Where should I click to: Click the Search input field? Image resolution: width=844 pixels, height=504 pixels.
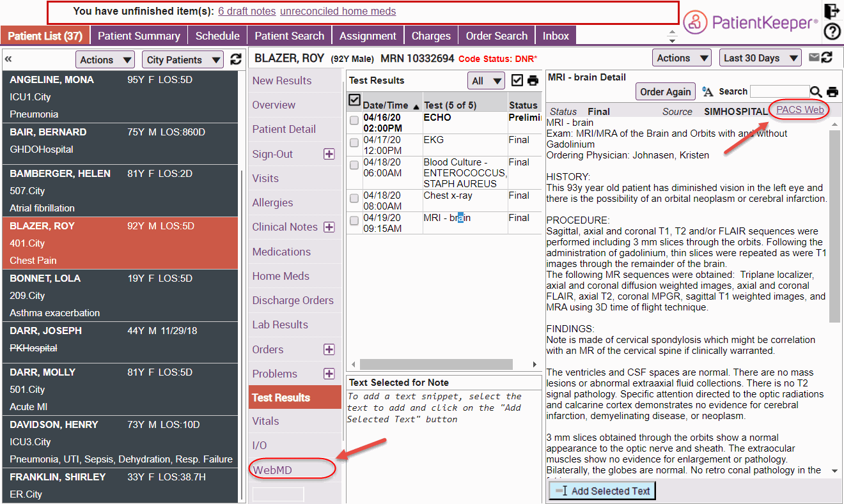pos(780,92)
